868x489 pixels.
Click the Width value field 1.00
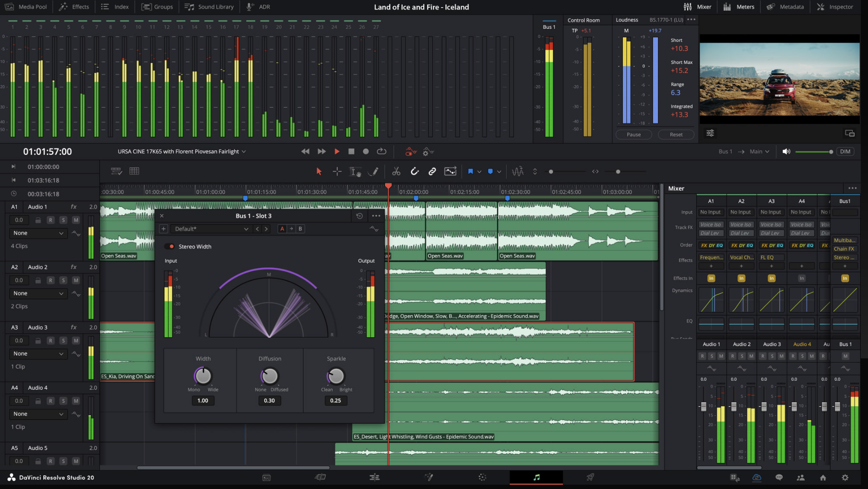[x=203, y=401]
